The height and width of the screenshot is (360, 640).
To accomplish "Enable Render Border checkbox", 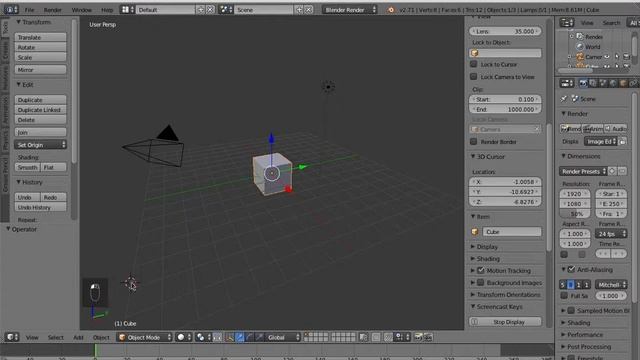I will point(473,142).
